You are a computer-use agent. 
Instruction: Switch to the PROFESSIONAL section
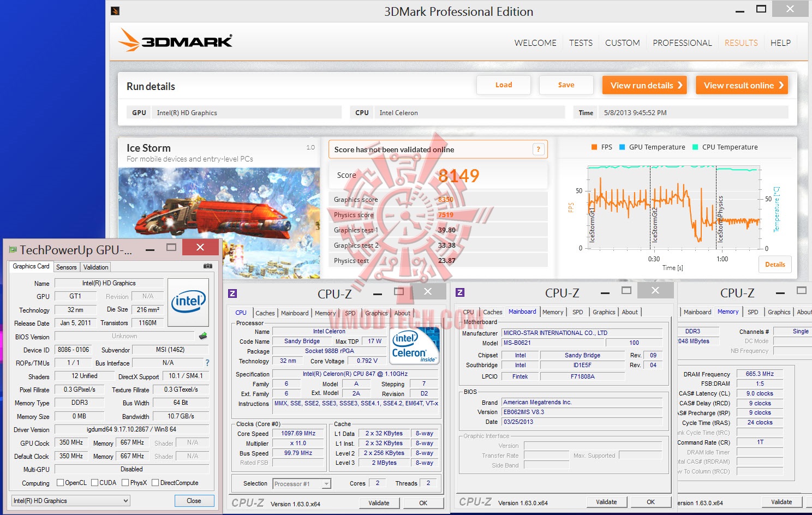click(x=682, y=43)
